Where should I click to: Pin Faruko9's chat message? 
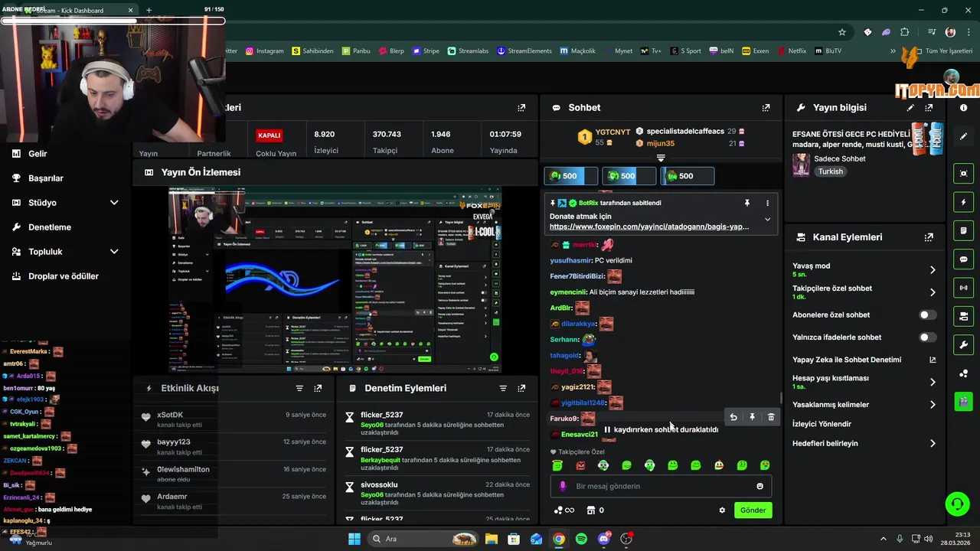tap(752, 417)
